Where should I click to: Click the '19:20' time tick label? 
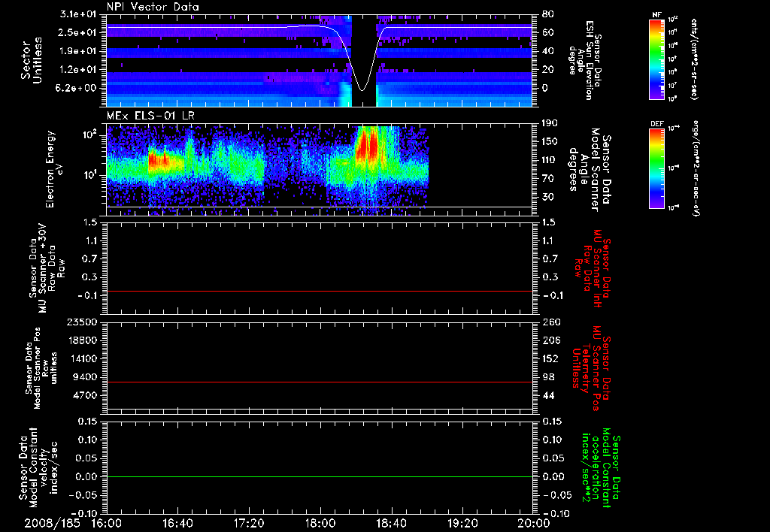pos(462,523)
